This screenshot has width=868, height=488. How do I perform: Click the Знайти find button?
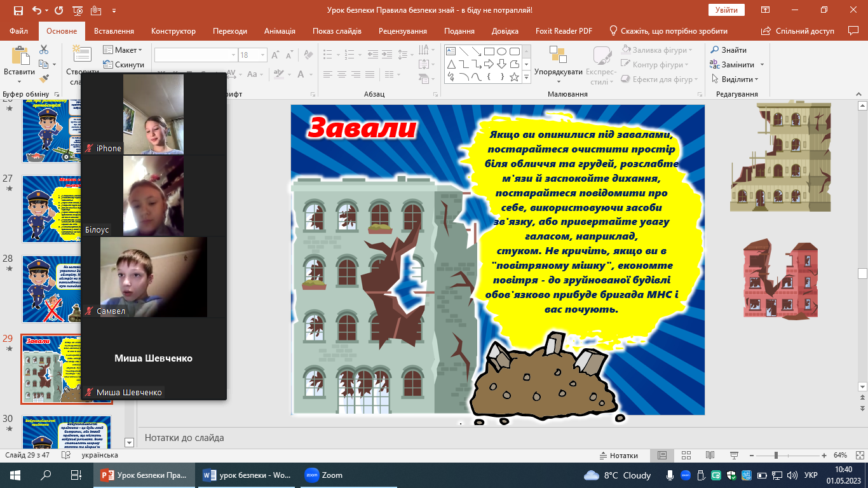[729, 50]
